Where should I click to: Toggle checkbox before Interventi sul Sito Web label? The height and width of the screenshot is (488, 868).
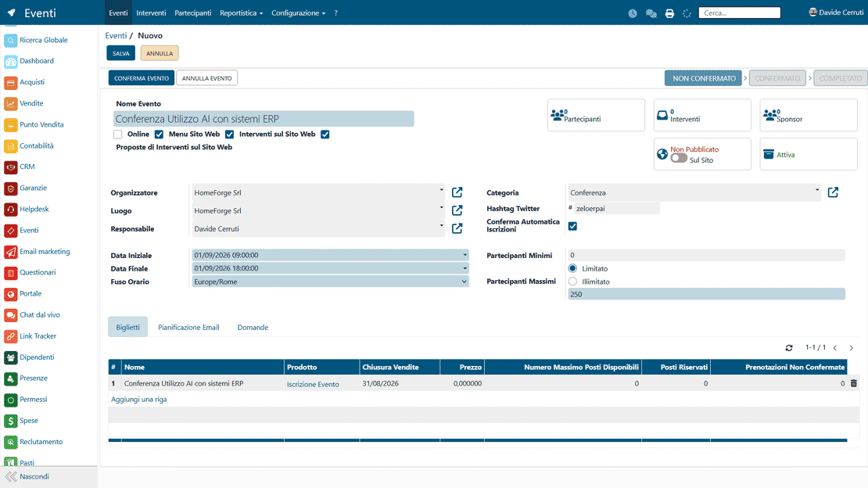229,135
